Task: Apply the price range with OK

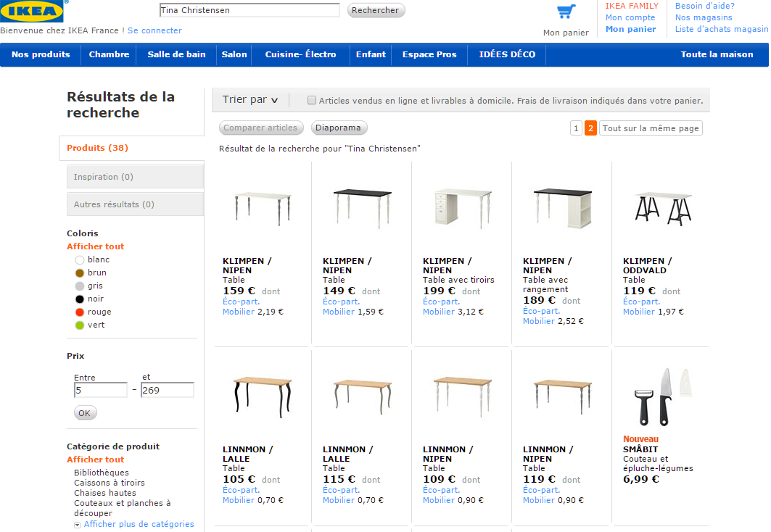Action: (85, 413)
